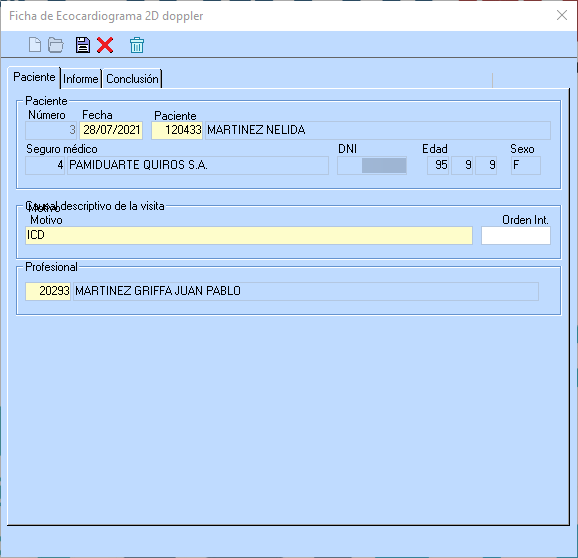578x558 pixels.
Task: Click the professional code field 20293
Action: coord(48,291)
